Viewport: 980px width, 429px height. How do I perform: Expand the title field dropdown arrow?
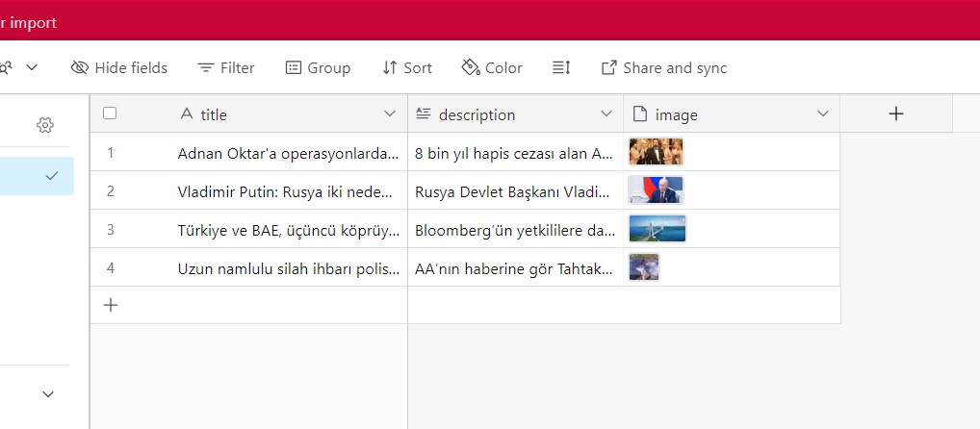390,114
